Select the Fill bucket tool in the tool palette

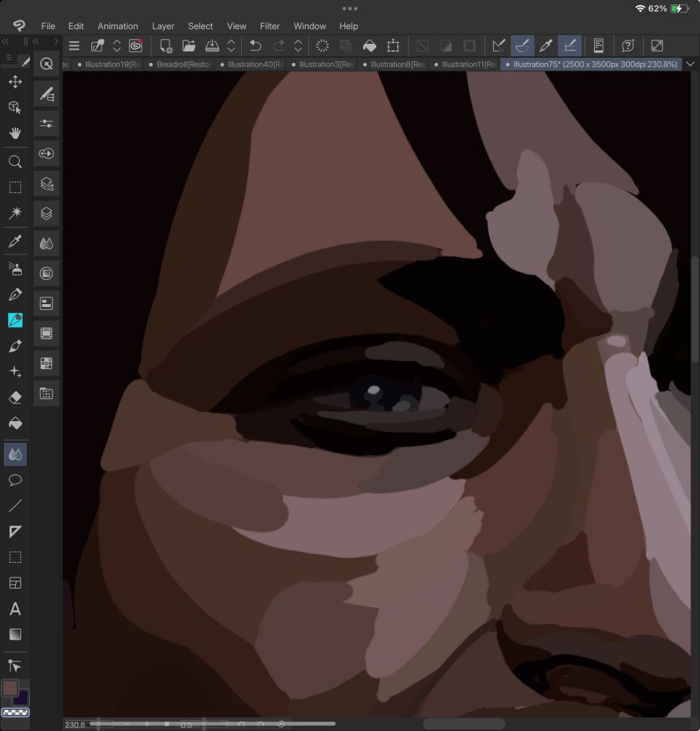(15, 423)
